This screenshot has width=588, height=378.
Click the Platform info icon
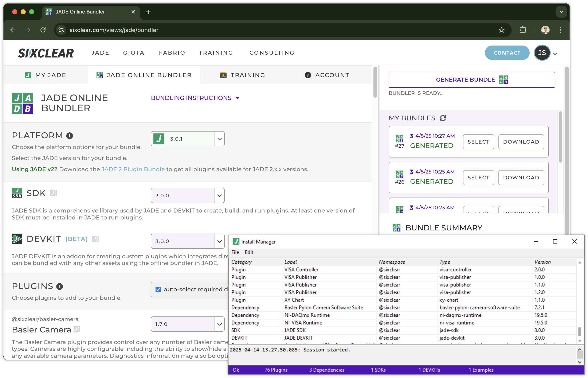point(69,136)
